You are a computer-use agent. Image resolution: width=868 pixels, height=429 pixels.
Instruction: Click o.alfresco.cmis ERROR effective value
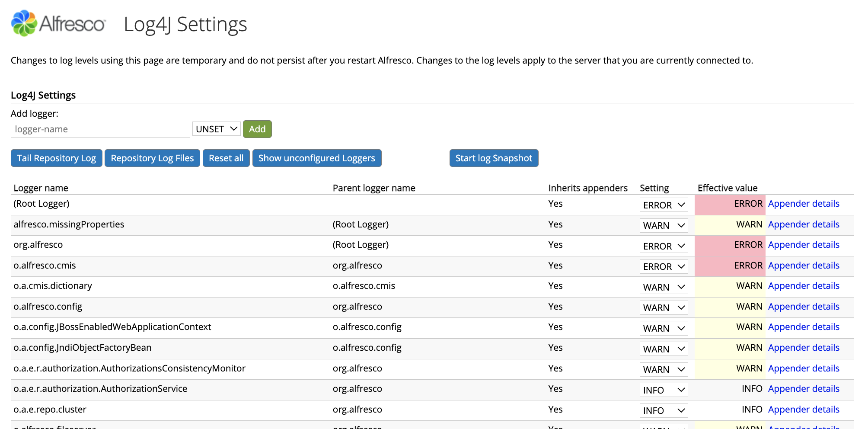click(730, 266)
